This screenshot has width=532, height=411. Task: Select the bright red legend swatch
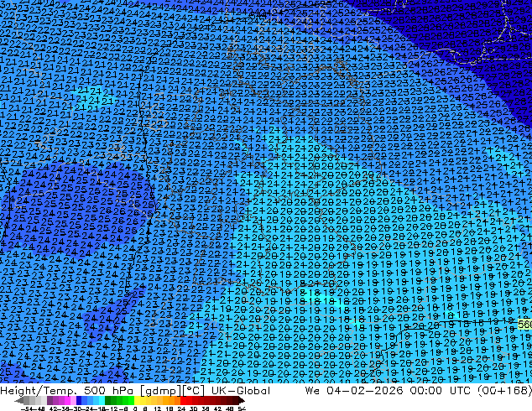coord(183,401)
